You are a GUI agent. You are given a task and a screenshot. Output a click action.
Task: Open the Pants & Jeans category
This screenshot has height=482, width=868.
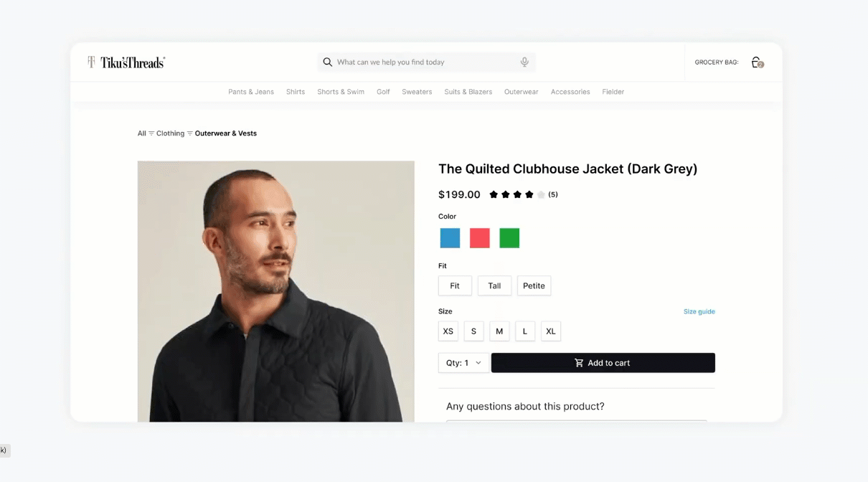click(x=251, y=92)
